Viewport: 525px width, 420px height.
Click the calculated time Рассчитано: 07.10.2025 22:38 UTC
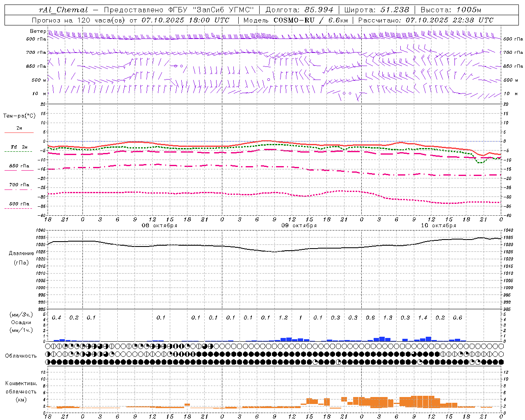coord(426,20)
